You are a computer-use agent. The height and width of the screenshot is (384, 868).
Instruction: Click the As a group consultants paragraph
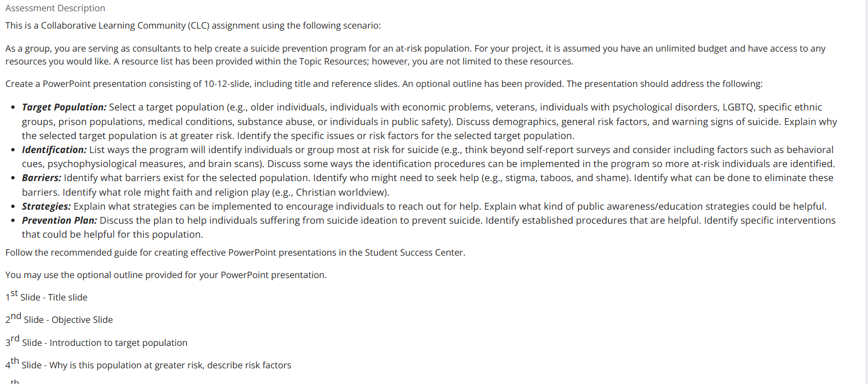coord(416,55)
